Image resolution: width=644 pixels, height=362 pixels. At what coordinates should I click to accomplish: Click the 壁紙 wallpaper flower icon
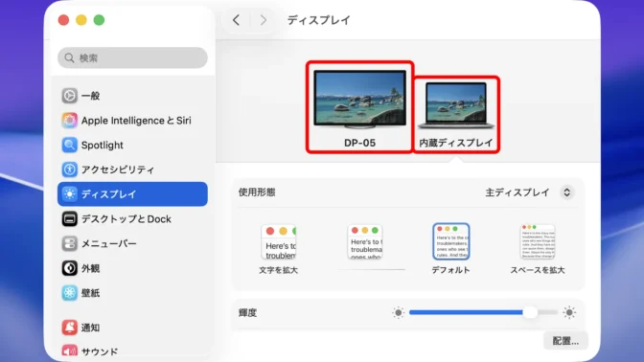coord(69,293)
